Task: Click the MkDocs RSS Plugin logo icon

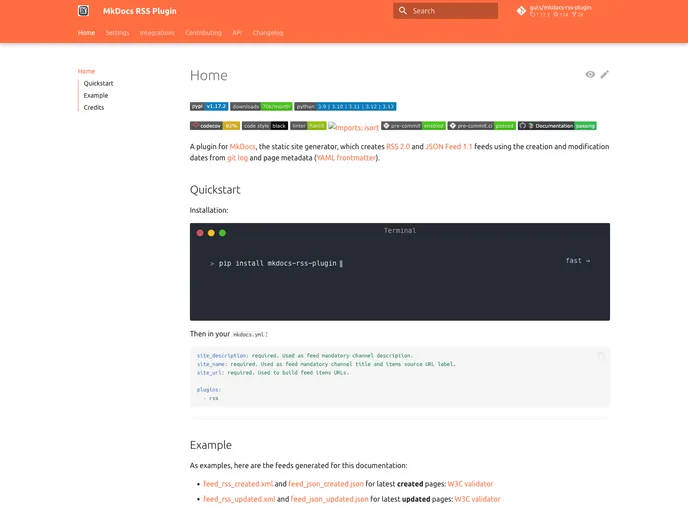Action: coord(83,11)
